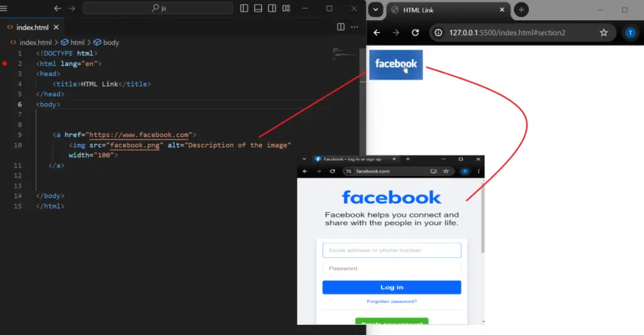Click the VS Code editor vertical scrollbar
The width and height of the screenshot is (644, 335).
(x=363, y=66)
